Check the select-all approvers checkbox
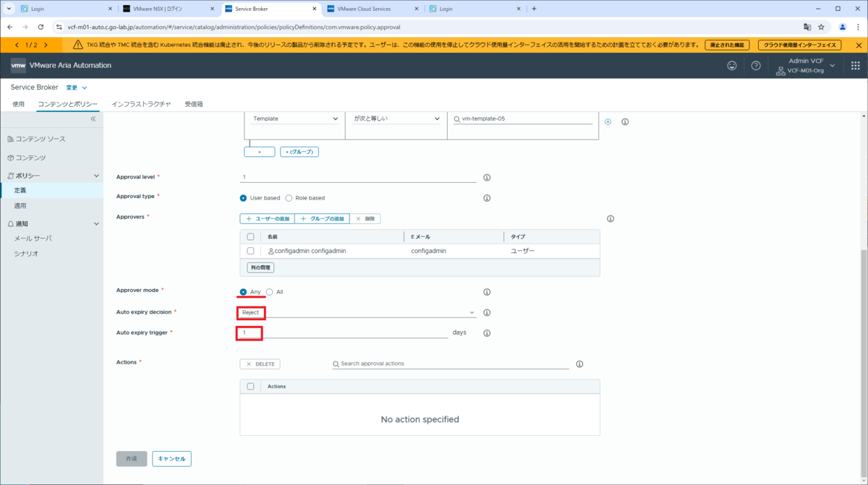 [x=250, y=236]
